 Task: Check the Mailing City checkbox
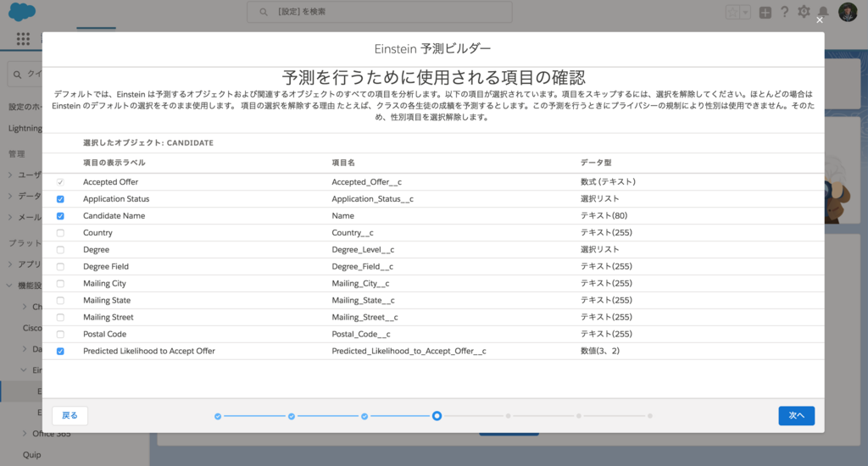tap(60, 283)
